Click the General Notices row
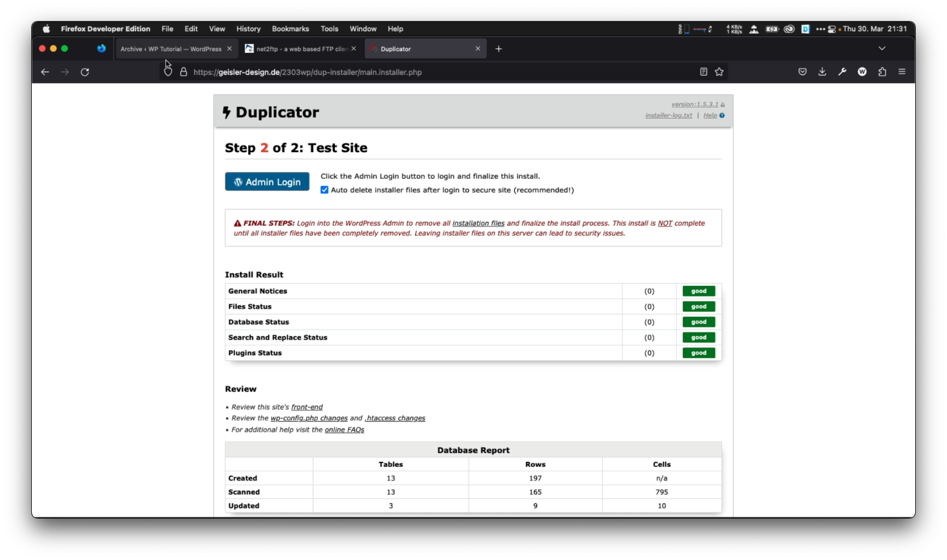Image resolution: width=947 pixels, height=560 pixels. 473,291
